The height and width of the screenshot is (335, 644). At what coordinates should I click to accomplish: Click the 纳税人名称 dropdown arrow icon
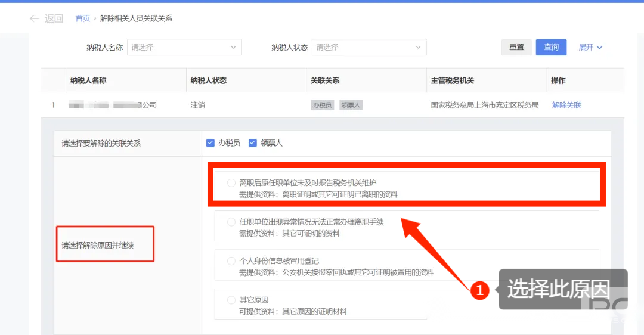[233, 47]
